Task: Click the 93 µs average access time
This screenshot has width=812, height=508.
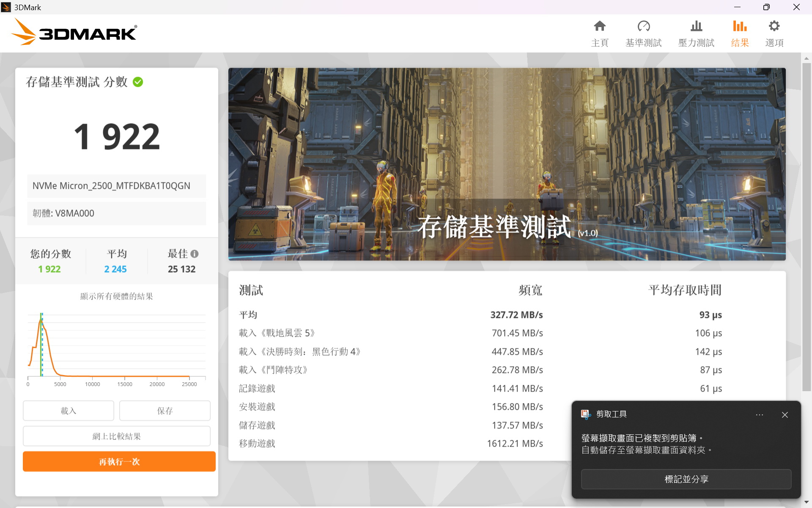Action: [710, 315]
